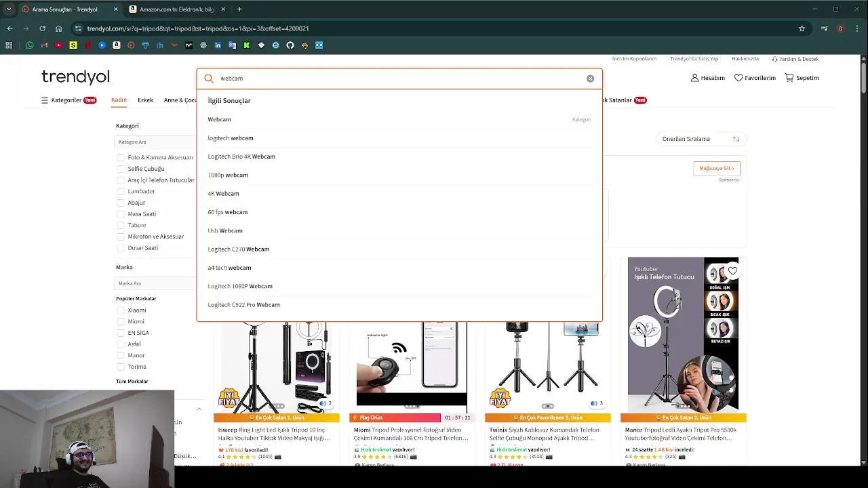This screenshot has height=488, width=868.
Task: Select suggestion Usb Webcam
Action: click(399, 230)
